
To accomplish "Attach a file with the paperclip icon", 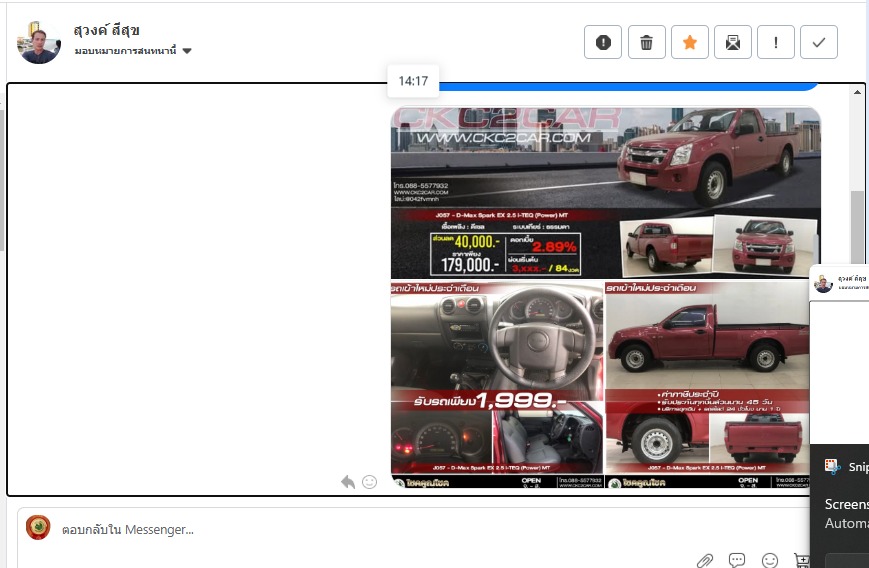I will 705,560.
